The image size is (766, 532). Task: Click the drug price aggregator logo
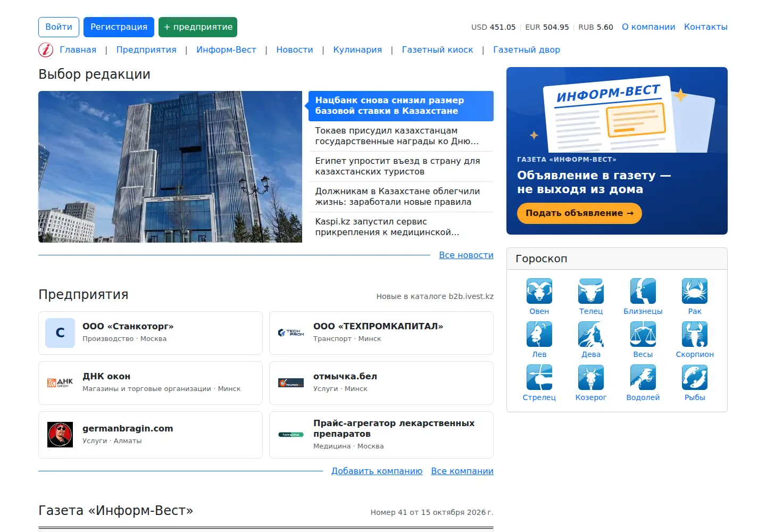(x=291, y=435)
